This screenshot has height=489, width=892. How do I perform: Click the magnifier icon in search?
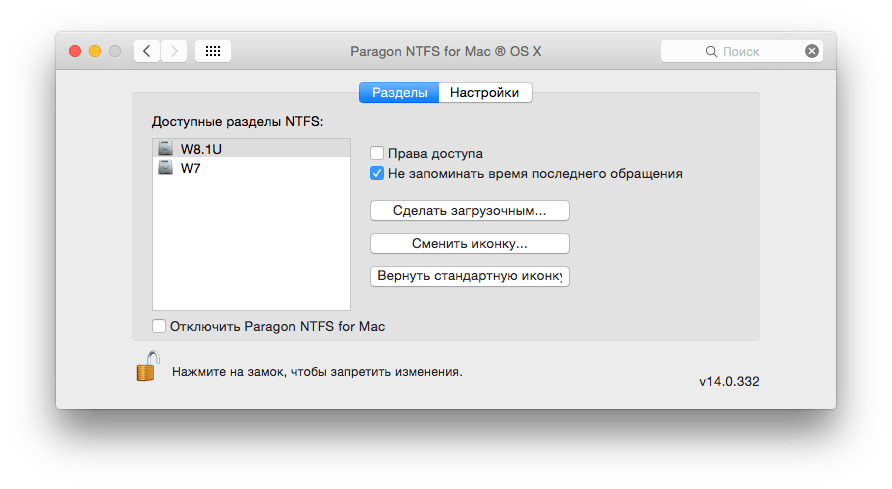click(x=711, y=51)
